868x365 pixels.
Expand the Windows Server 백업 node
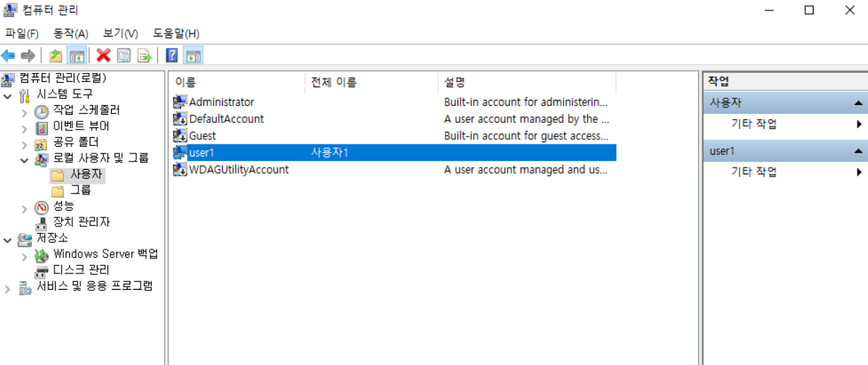[25, 256]
